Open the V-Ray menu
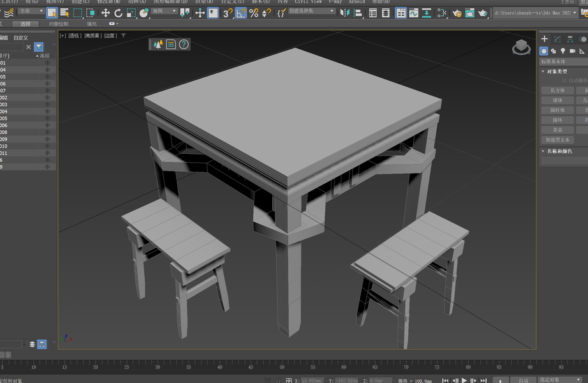588x383 pixels. pos(335,2)
